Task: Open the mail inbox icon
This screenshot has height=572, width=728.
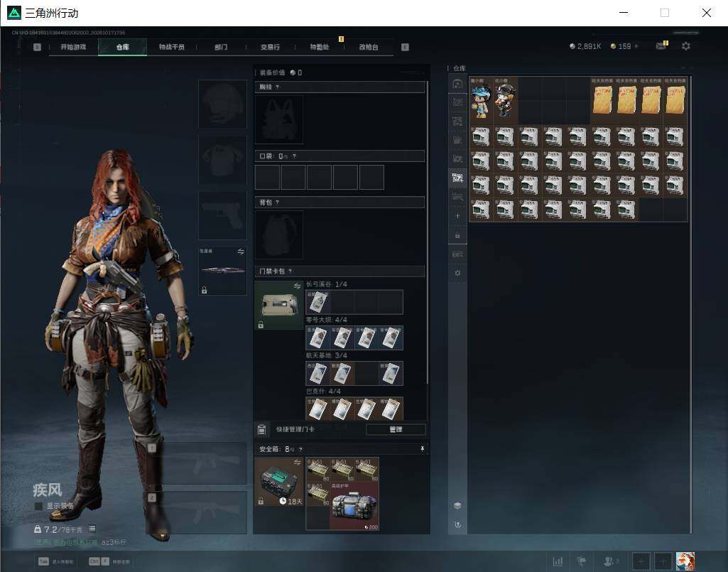Action: [661, 46]
